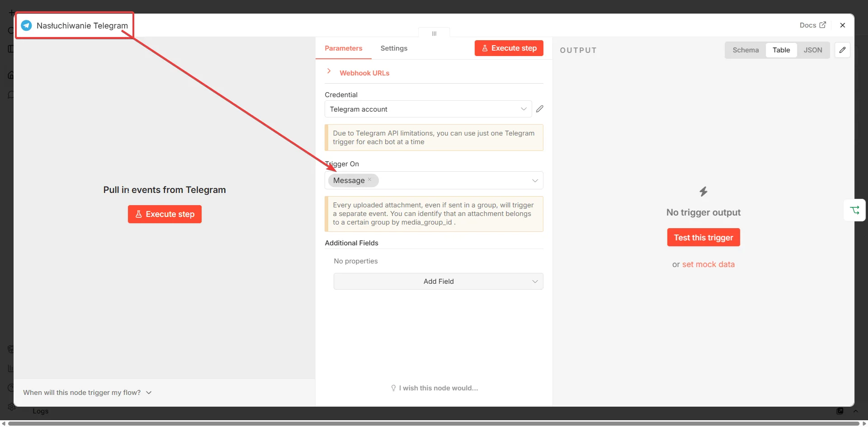Open the Logs panel at the bottom
The image size is (868, 427).
click(x=40, y=411)
